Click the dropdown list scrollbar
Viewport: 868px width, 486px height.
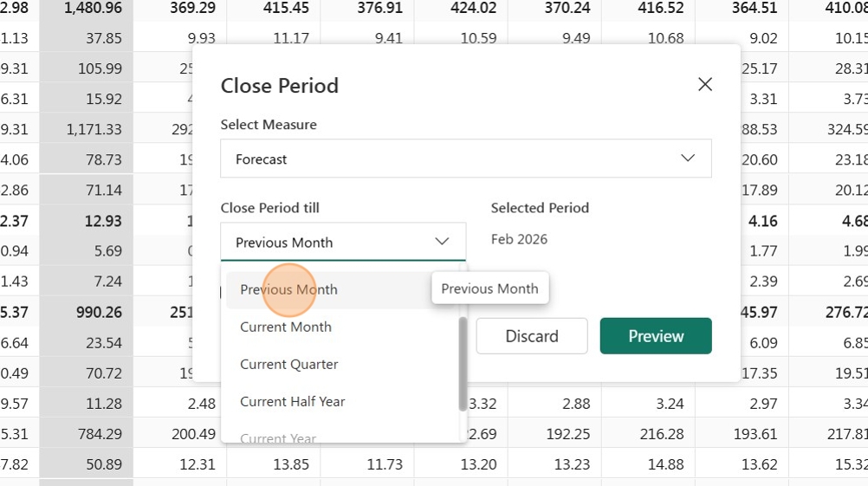pos(463,364)
